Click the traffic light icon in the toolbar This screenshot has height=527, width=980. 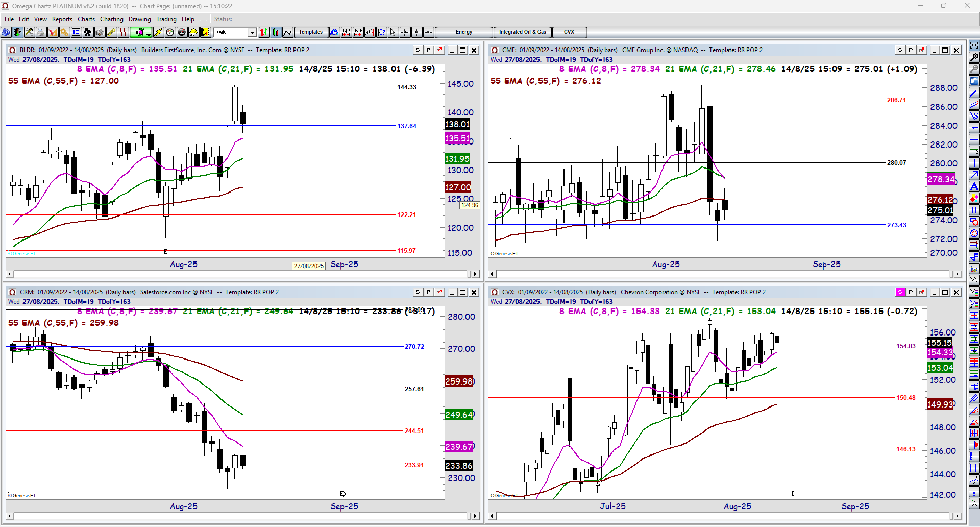(x=17, y=32)
